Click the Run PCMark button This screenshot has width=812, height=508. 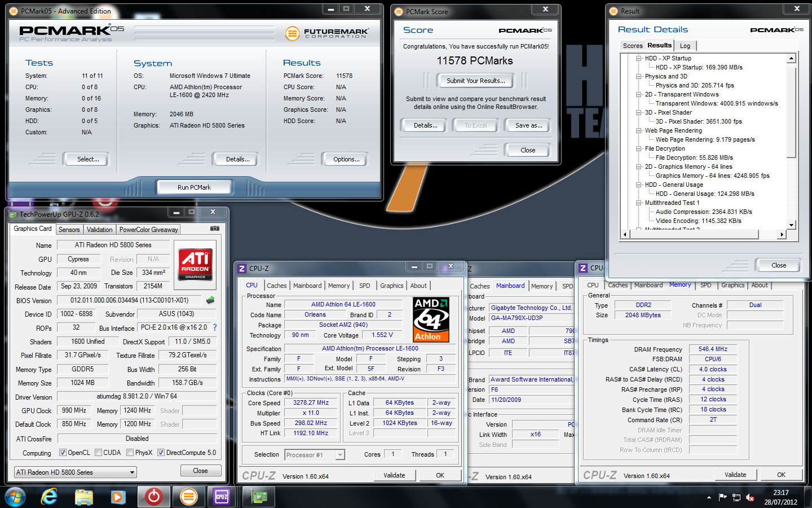[x=194, y=187]
